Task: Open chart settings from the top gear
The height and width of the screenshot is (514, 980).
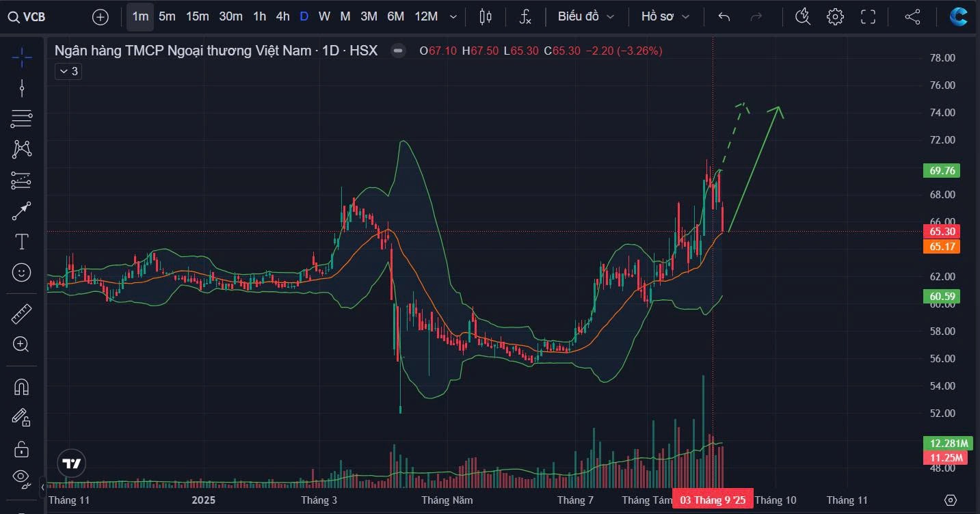Action: [835, 17]
